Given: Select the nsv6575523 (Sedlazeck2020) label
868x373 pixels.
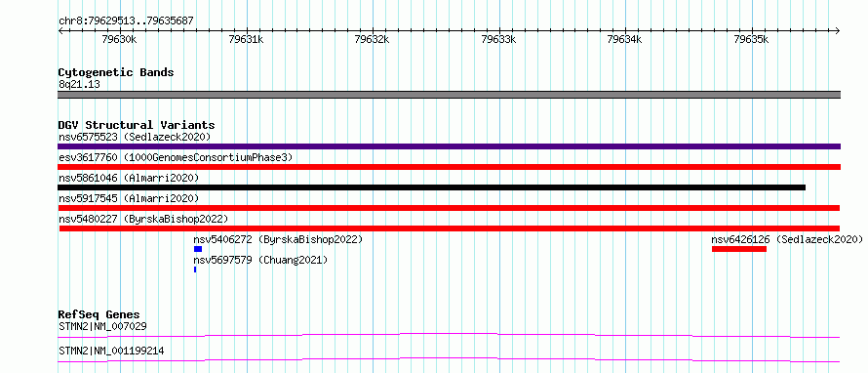Looking at the screenshot, I should 135,137.
